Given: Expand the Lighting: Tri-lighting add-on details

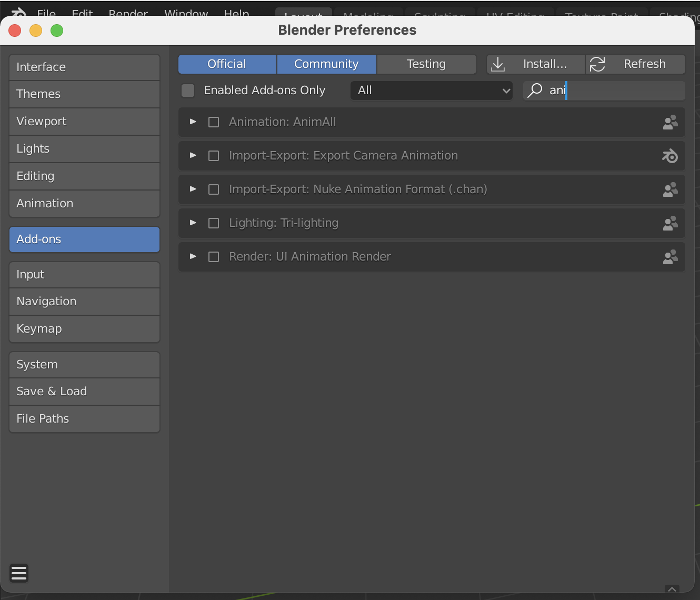Looking at the screenshot, I should pos(193,223).
